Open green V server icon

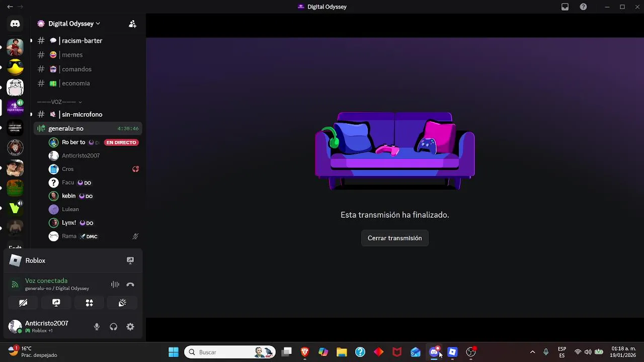coord(15,208)
